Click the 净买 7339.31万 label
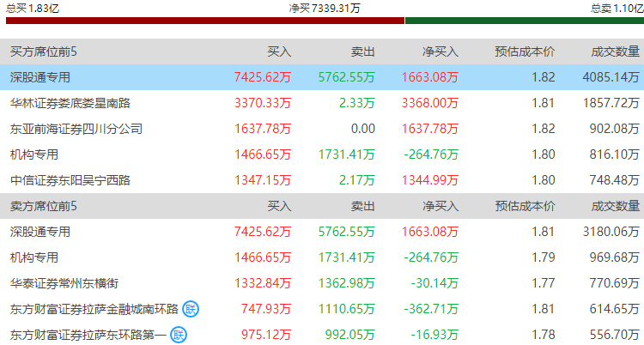 click(x=325, y=9)
